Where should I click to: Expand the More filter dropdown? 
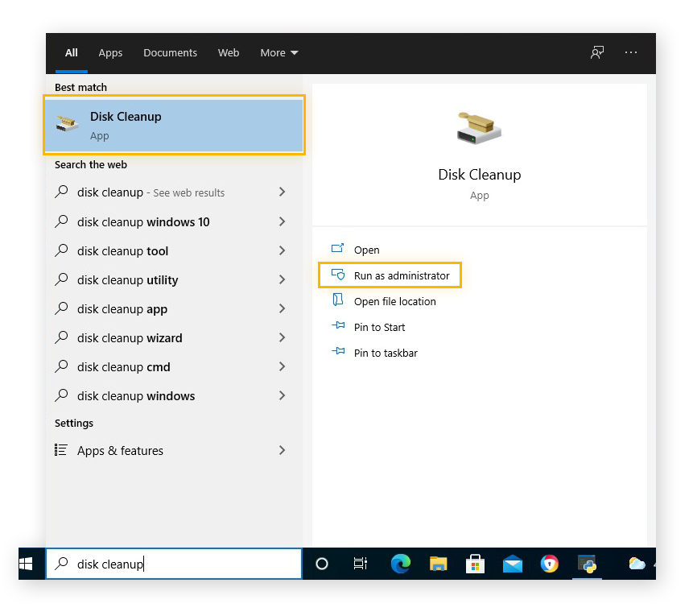278,53
